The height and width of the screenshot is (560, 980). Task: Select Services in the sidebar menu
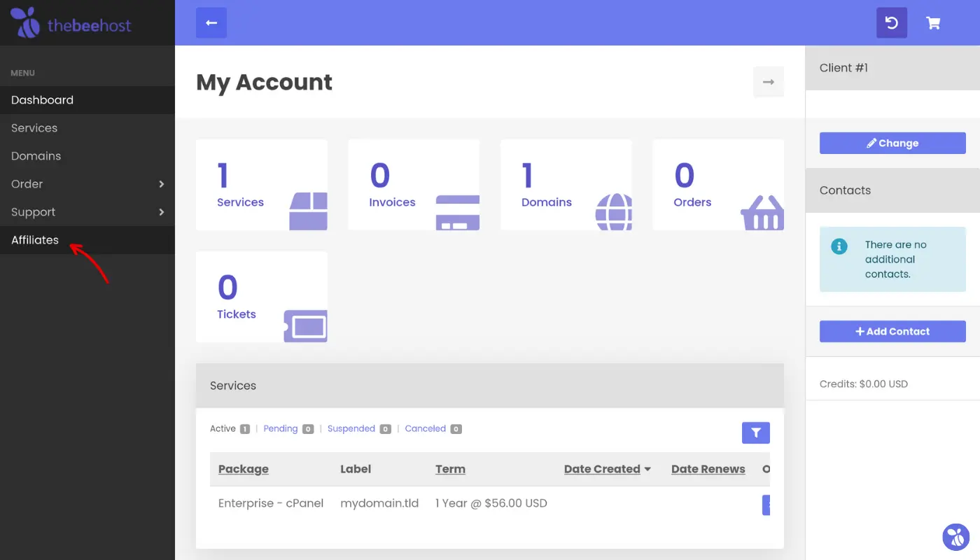[34, 128]
